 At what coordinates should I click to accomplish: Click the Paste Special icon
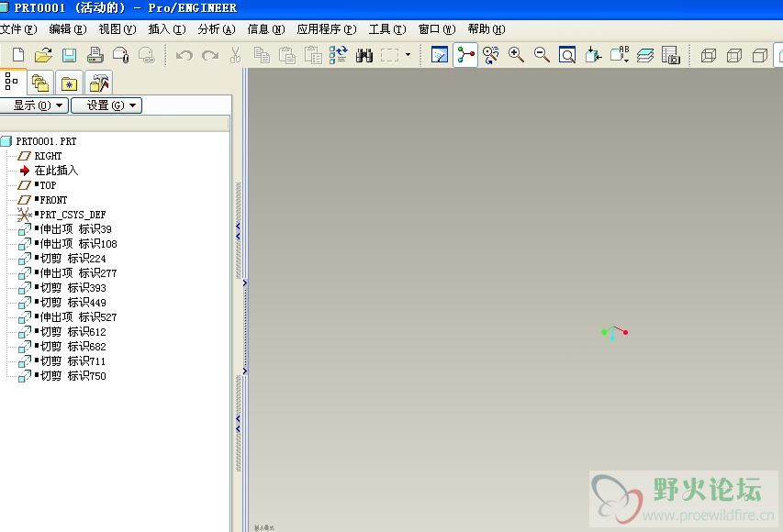(313, 55)
